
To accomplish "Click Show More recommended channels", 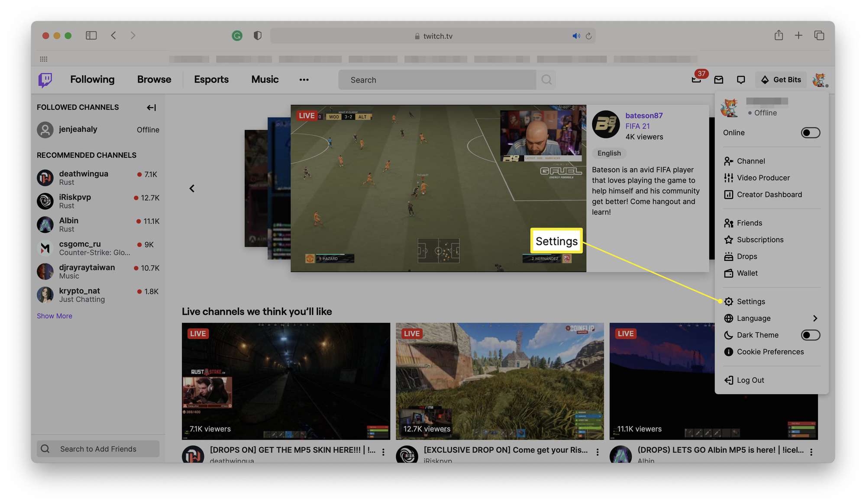I will [55, 316].
